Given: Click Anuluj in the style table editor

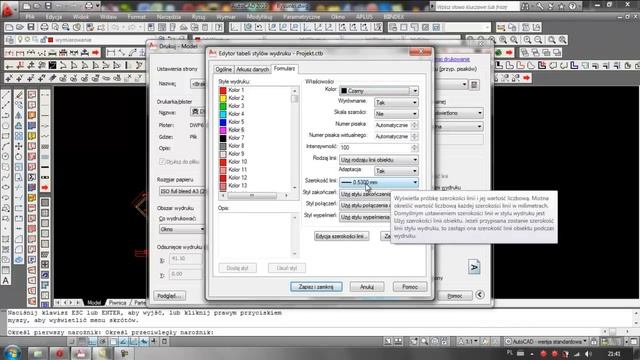Looking at the screenshot, I should [x=367, y=287].
